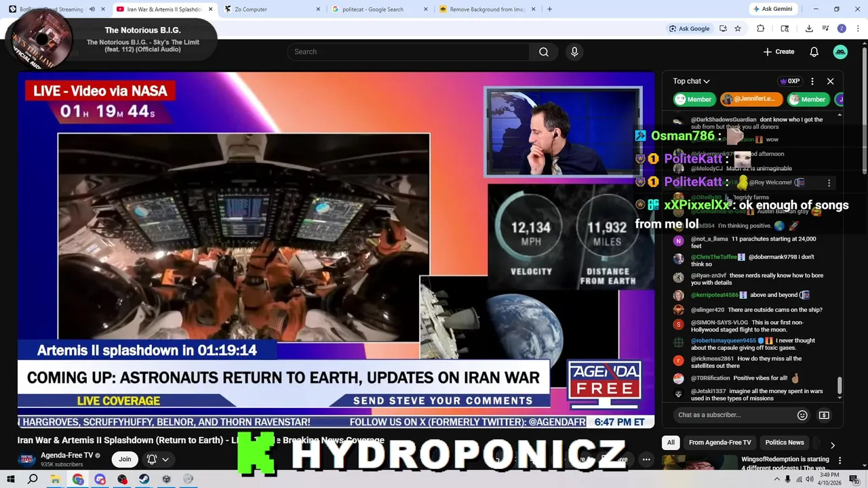Click the Ask Gemini button
Viewport: 868px width, 488px height.
[x=772, y=9]
